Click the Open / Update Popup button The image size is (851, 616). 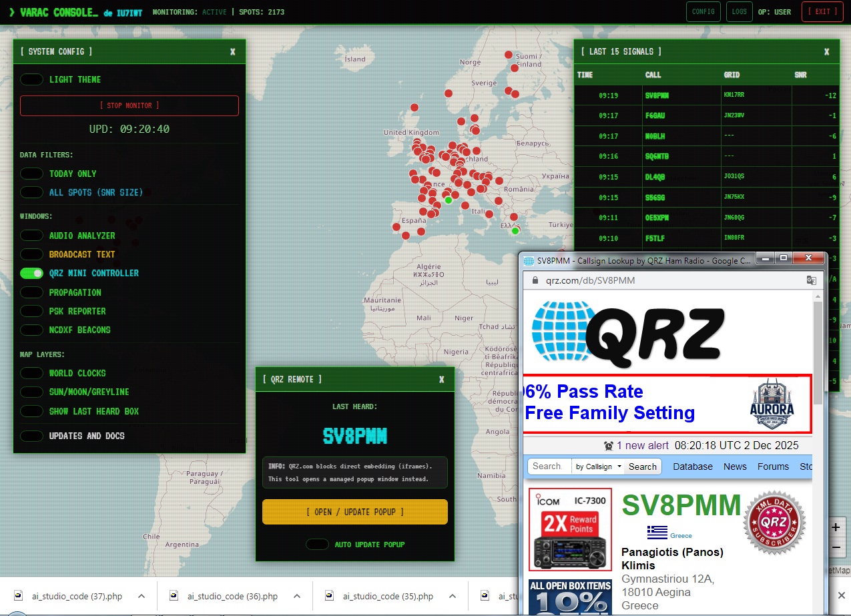point(355,512)
